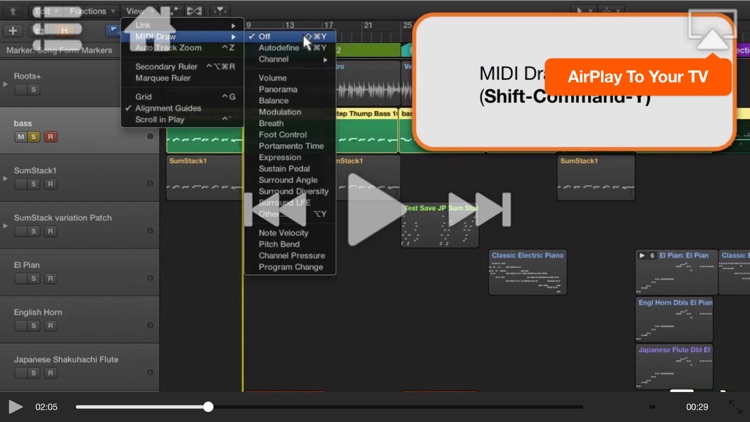Solo the Japanese Shakuhachi Flute track
The height and width of the screenshot is (422, 750).
click(x=33, y=373)
